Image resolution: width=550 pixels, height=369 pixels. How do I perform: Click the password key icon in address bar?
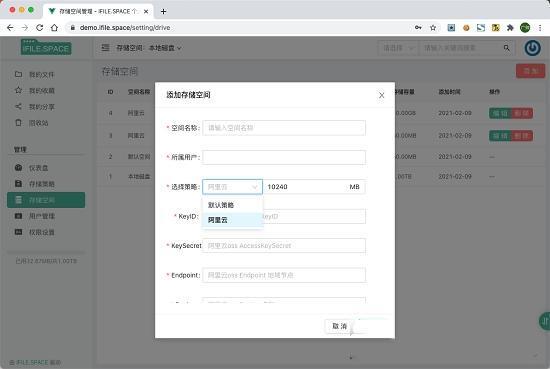point(418,28)
